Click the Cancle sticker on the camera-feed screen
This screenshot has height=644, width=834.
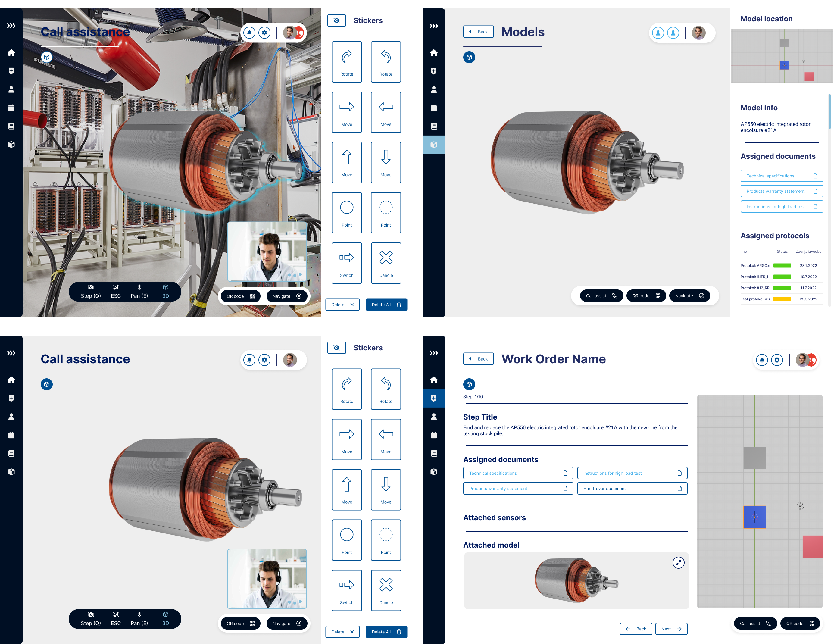pos(386,263)
